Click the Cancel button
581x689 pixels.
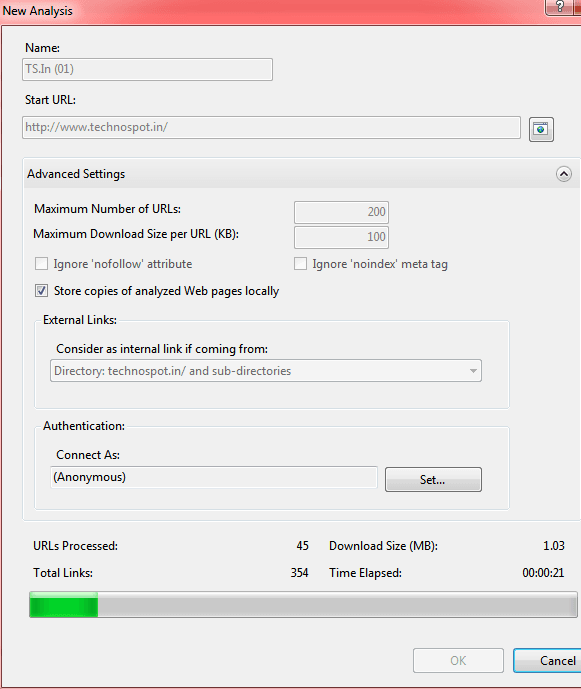(x=548, y=660)
